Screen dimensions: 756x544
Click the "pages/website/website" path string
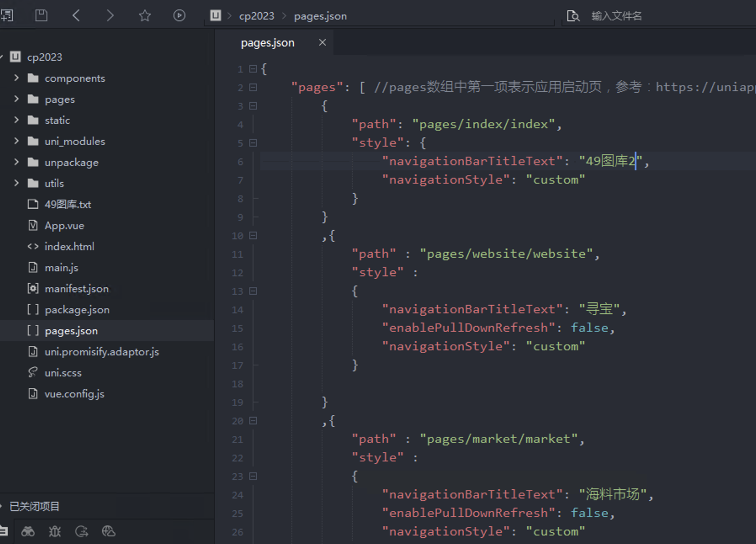click(506, 253)
